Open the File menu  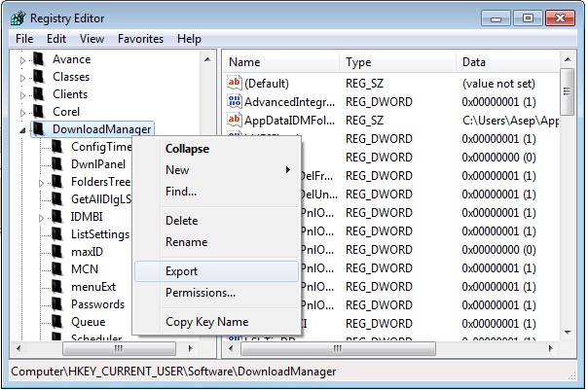coord(24,39)
